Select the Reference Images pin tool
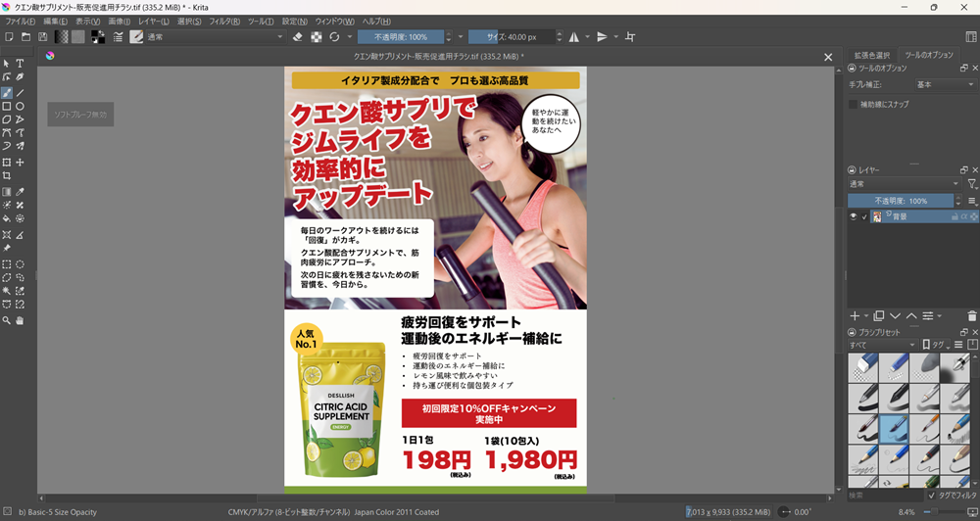Screen dimensions: 980x521 coord(6,248)
